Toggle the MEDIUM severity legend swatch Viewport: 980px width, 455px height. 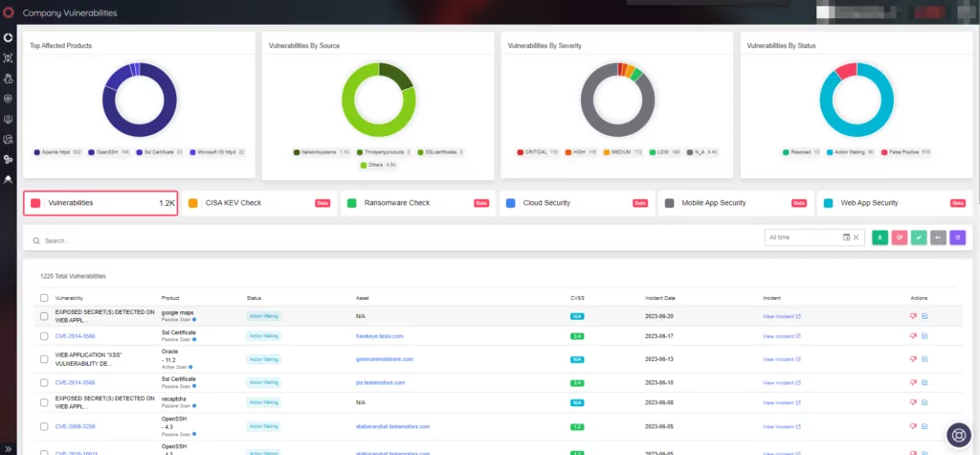click(x=606, y=152)
